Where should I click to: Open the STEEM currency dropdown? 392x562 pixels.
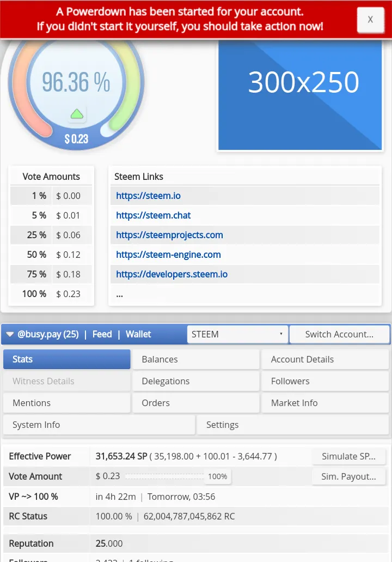[237, 334]
